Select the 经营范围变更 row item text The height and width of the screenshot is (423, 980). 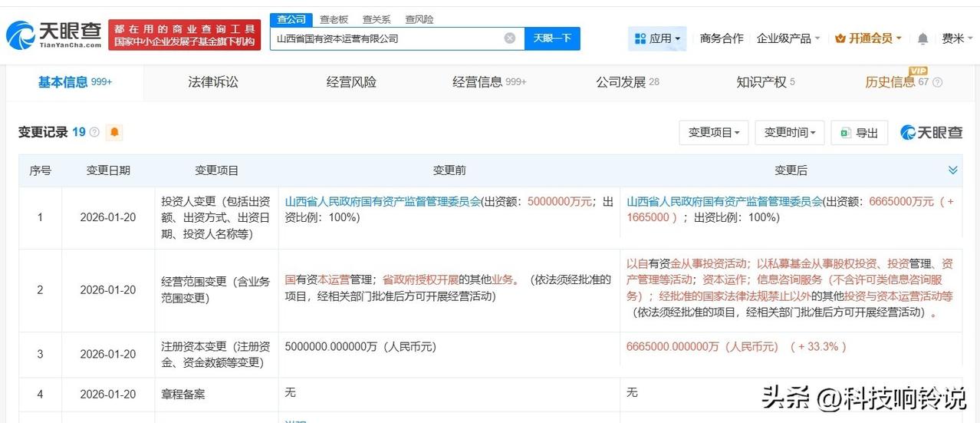[x=216, y=290]
